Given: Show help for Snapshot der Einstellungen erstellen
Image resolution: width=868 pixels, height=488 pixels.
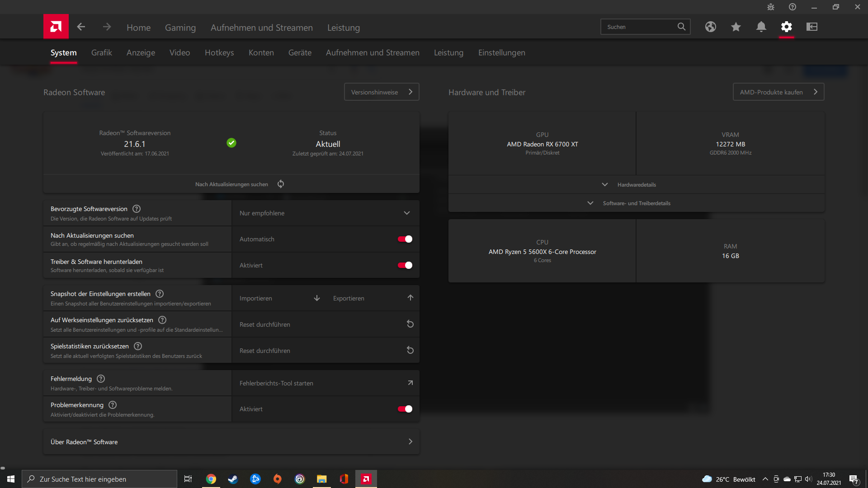Looking at the screenshot, I should pos(160,294).
